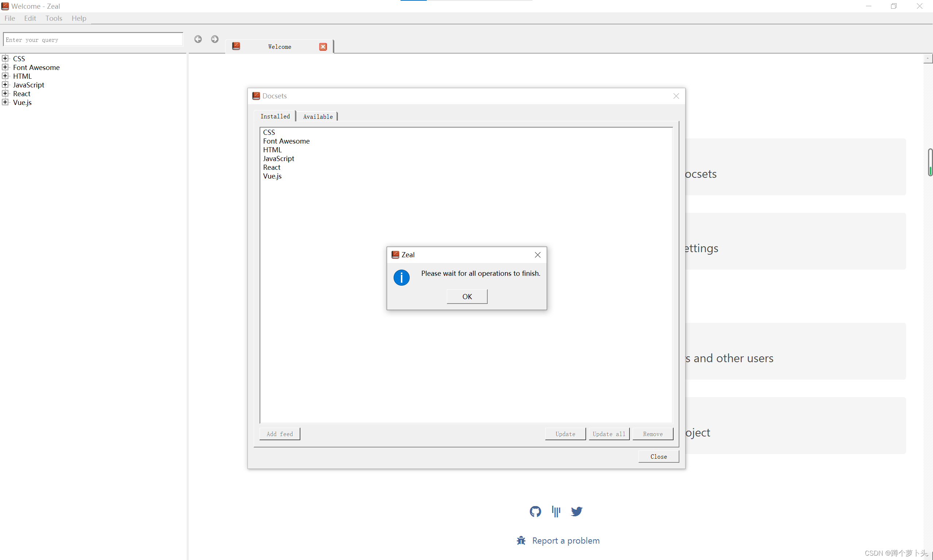Click the Close button in Docsets dialog
This screenshot has width=933, height=560.
pos(659,457)
